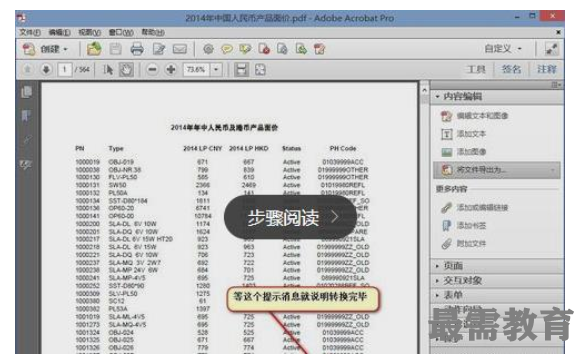This screenshot has width=580, height=364.
Task: Open the 窗口 menu
Action: (x=121, y=33)
